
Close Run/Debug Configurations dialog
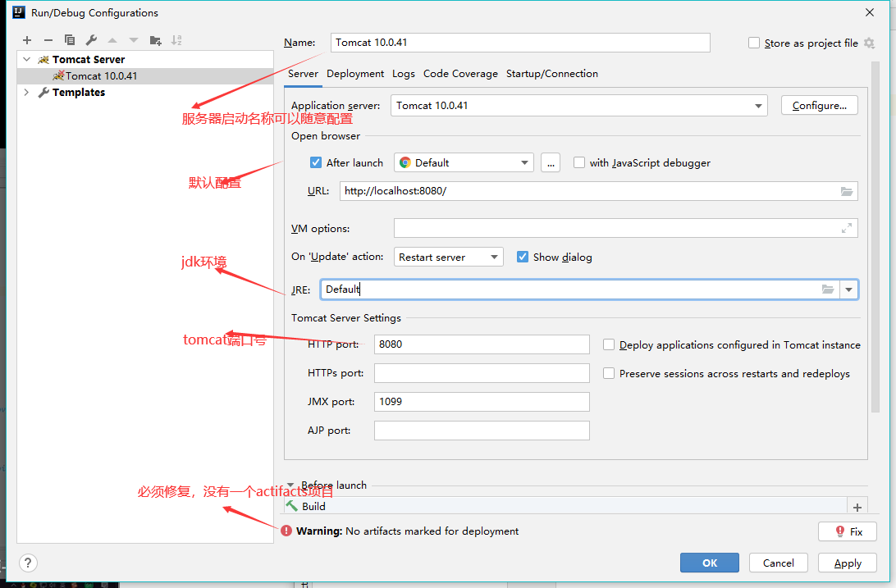(x=870, y=12)
